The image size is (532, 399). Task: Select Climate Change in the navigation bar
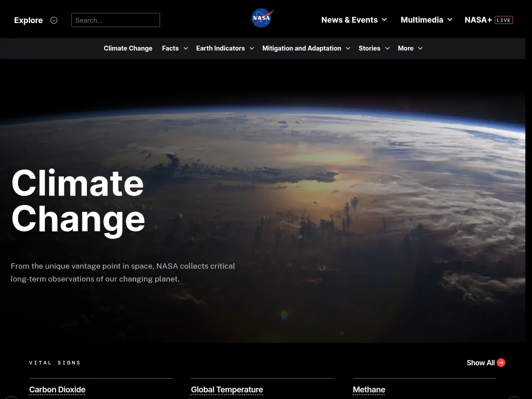[128, 48]
